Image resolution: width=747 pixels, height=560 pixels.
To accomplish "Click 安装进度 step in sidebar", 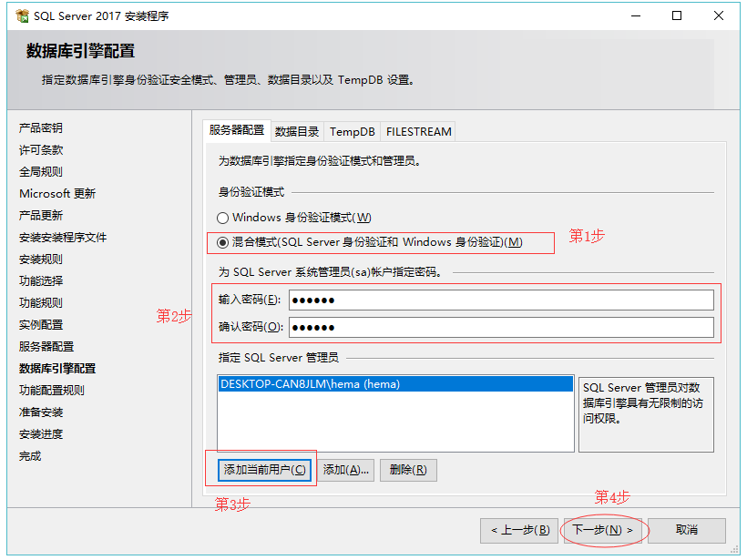I will [x=41, y=434].
